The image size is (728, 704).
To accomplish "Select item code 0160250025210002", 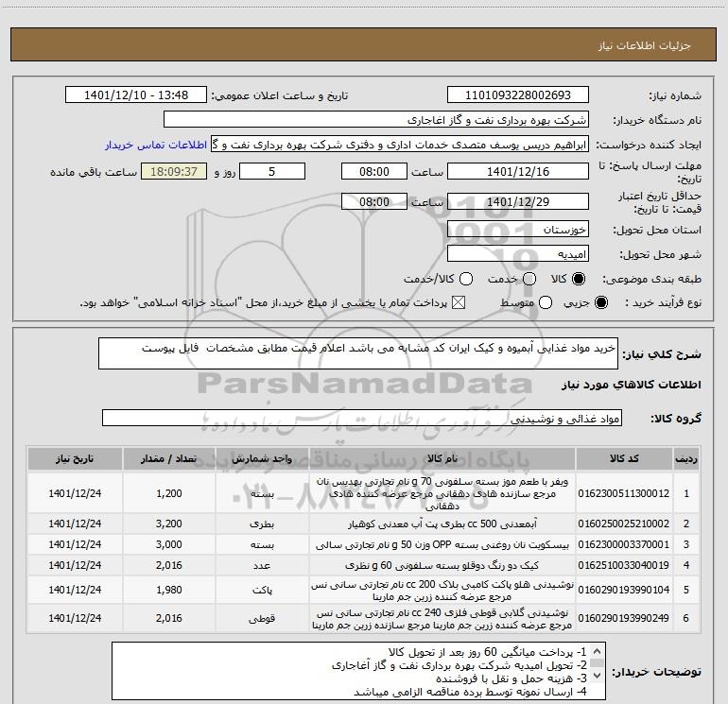I will [x=624, y=524].
